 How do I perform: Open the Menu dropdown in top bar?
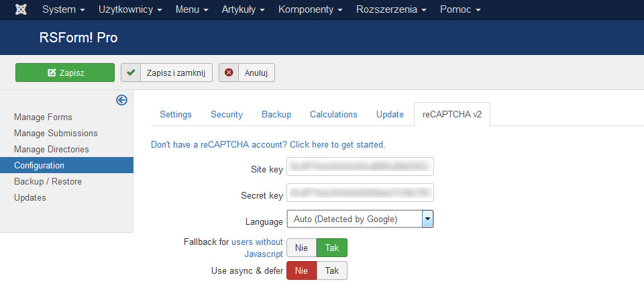pos(192,9)
